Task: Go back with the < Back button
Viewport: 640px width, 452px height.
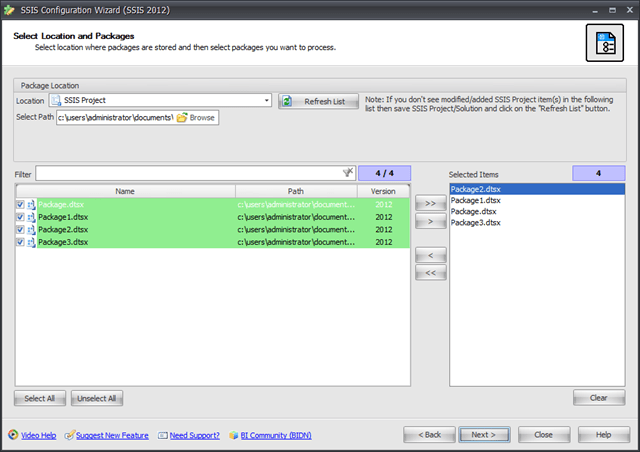Action: point(429,435)
